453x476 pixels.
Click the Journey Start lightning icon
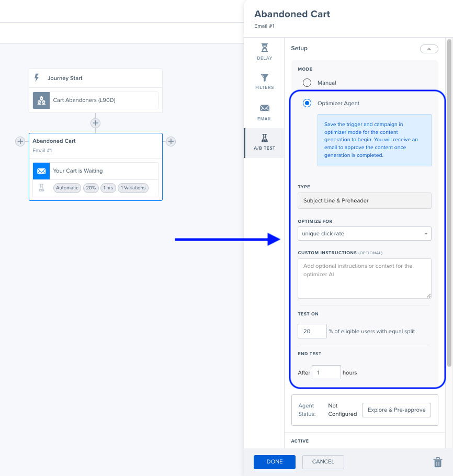[x=37, y=78]
